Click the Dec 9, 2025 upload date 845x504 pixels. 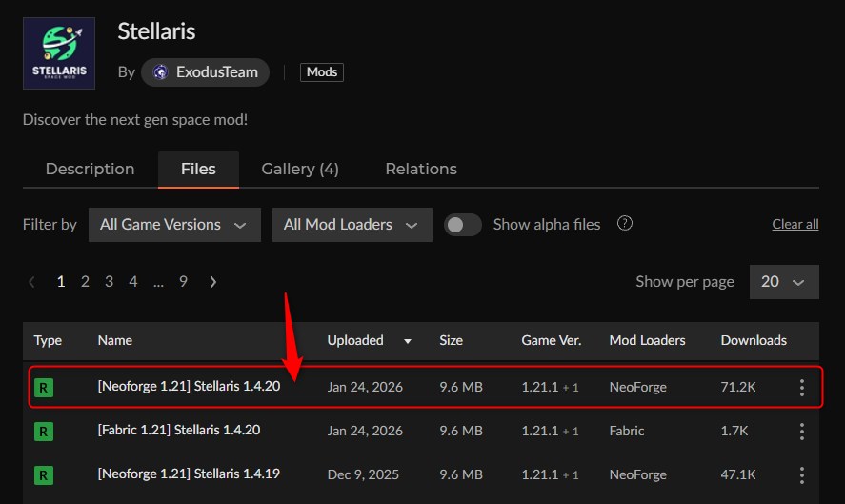click(363, 474)
